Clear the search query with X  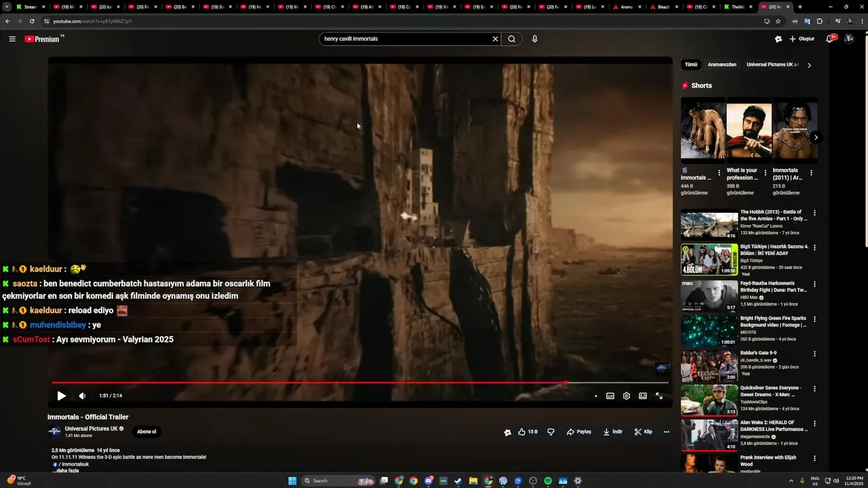[495, 39]
